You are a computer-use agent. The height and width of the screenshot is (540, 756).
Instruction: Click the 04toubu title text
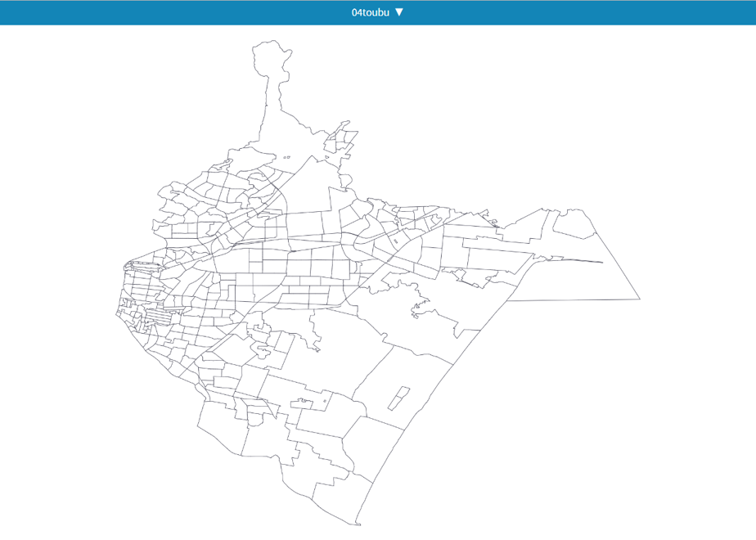[371, 13]
